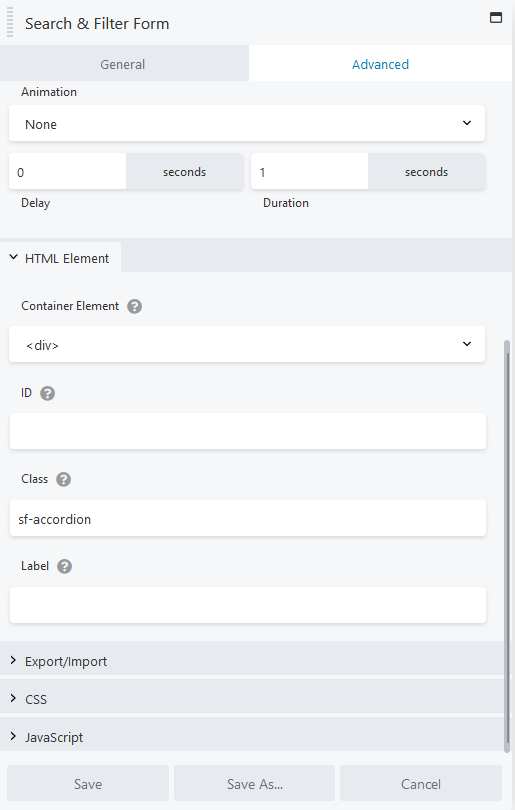The height and width of the screenshot is (810, 515).
Task: Click the Save As... button
Action: click(255, 784)
